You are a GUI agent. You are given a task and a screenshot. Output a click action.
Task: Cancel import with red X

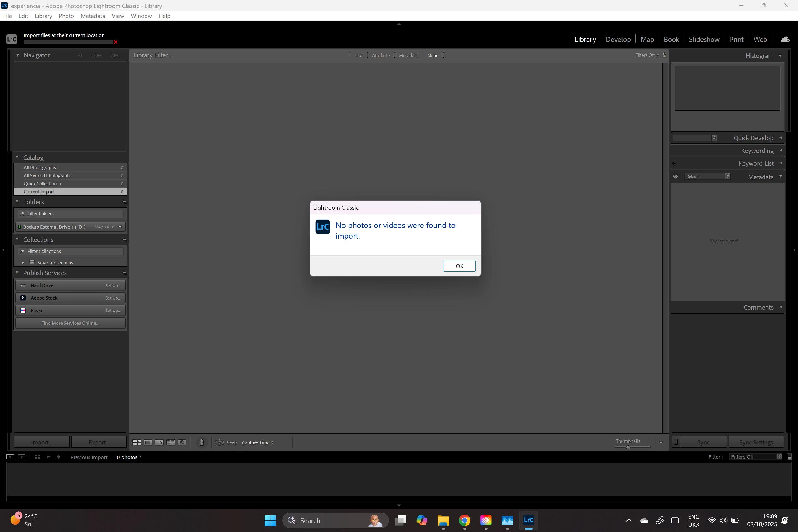[x=116, y=42]
